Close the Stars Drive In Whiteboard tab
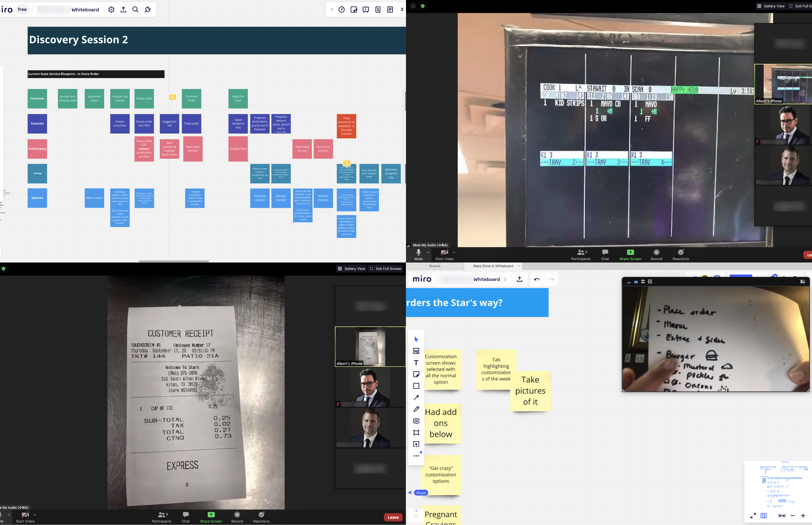812x525 pixels. click(x=519, y=266)
